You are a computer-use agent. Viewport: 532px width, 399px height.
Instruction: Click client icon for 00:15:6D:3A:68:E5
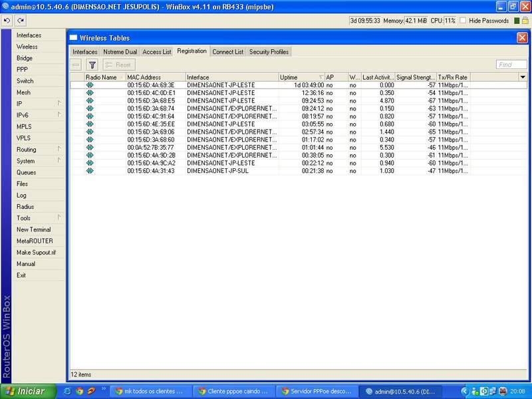[90, 101]
